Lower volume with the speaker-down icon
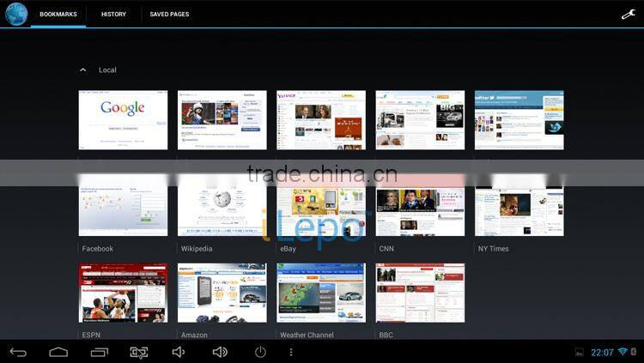The height and width of the screenshot is (363, 644). [x=179, y=352]
